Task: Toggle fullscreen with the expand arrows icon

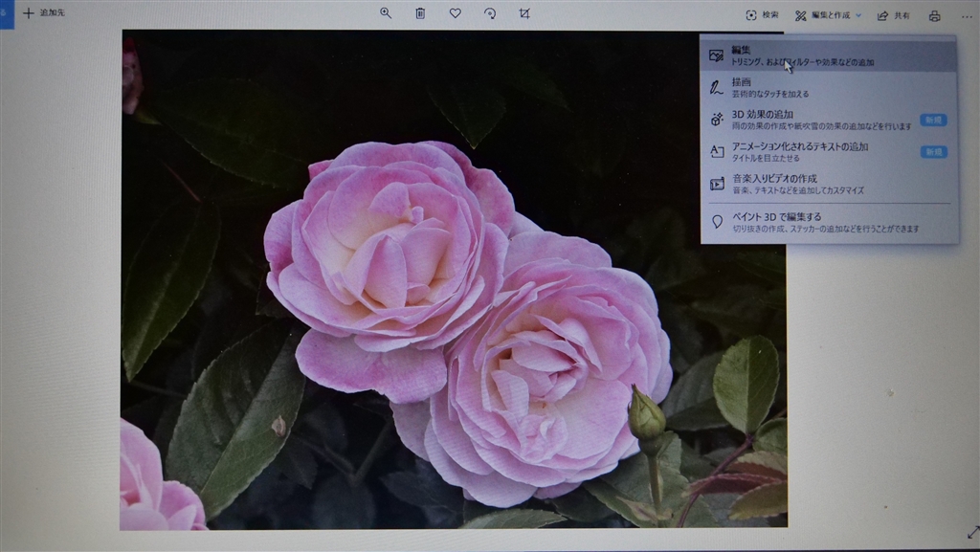Action: click(x=972, y=533)
